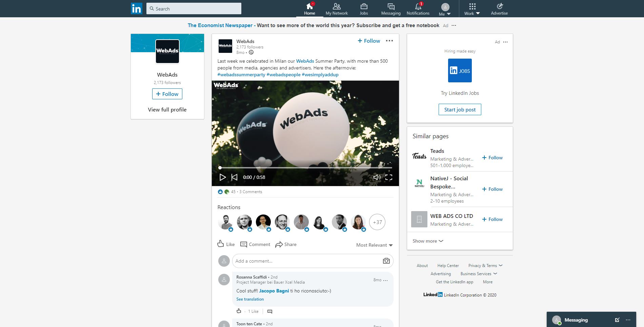644x327 pixels.
Task: Click See translation on comment
Action: (250, 299)
